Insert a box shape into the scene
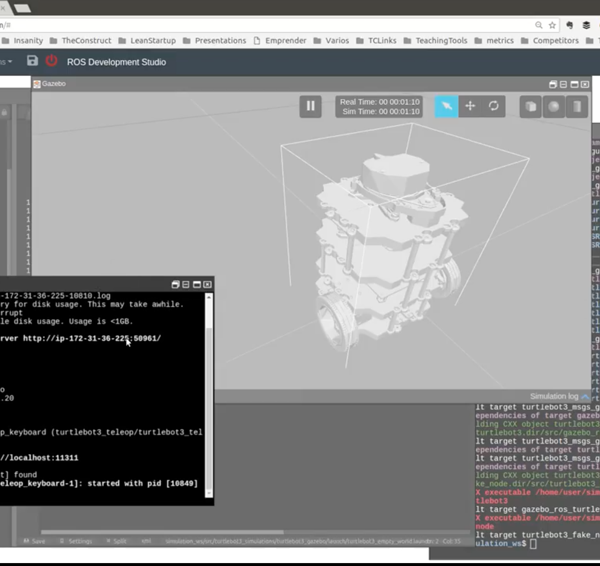The image size is (600, 566). [530, 106]
